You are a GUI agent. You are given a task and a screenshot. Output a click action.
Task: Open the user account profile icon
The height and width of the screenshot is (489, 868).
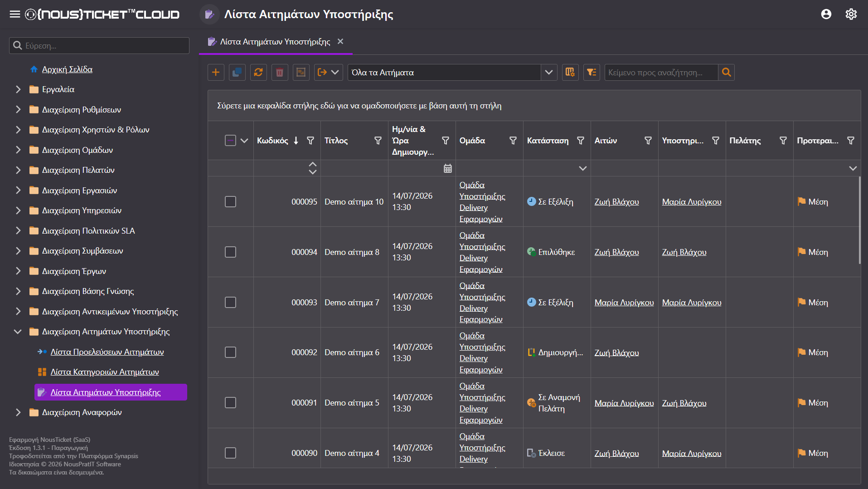click(x=826, y=14)
